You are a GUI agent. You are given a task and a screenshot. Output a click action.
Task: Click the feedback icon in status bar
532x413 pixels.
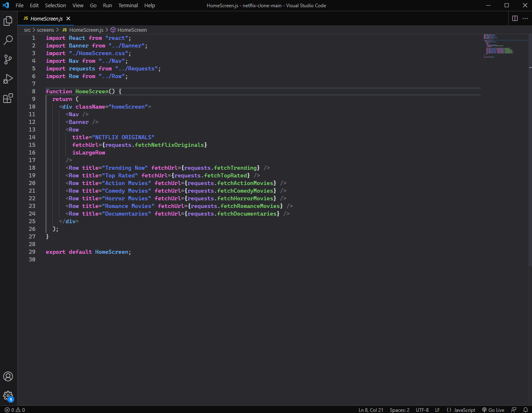514,410
